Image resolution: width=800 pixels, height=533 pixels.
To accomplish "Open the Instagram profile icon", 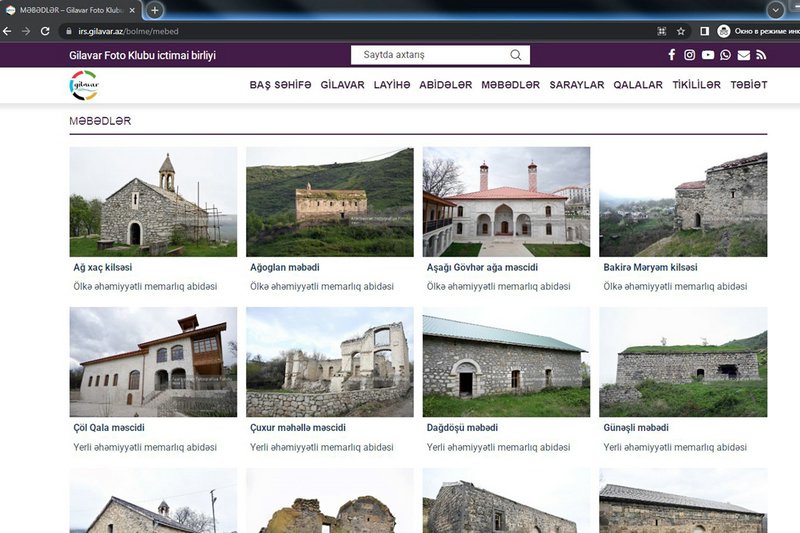I will (x=690, y=55).
